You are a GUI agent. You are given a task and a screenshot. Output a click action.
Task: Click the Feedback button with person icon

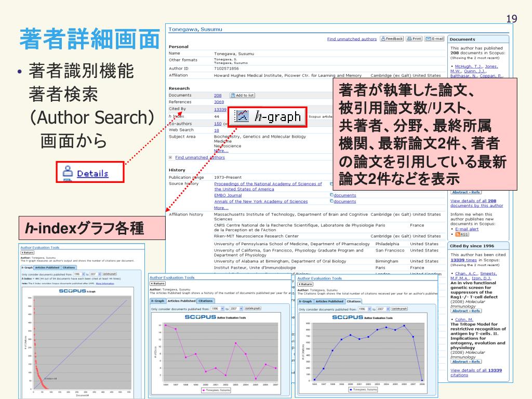click(392, 38)
